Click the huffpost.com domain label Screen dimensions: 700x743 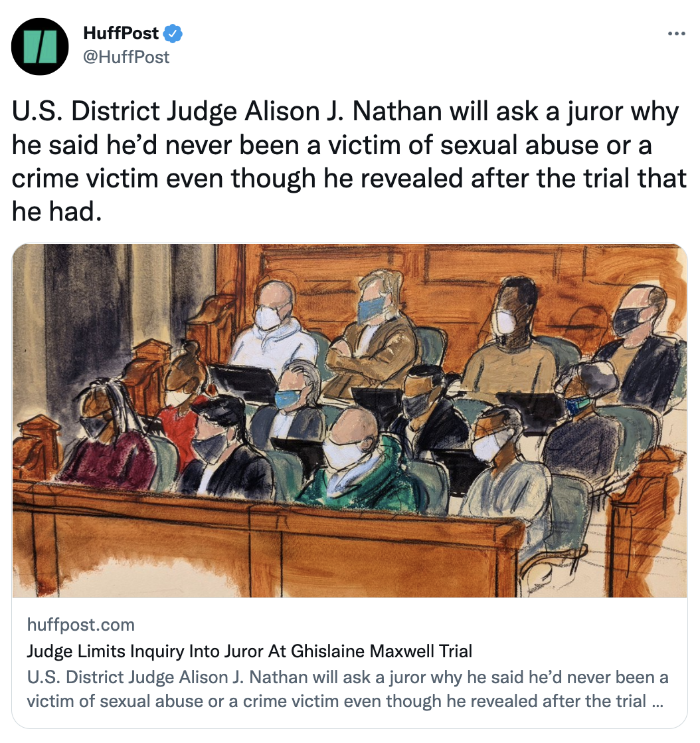(80, 625)
